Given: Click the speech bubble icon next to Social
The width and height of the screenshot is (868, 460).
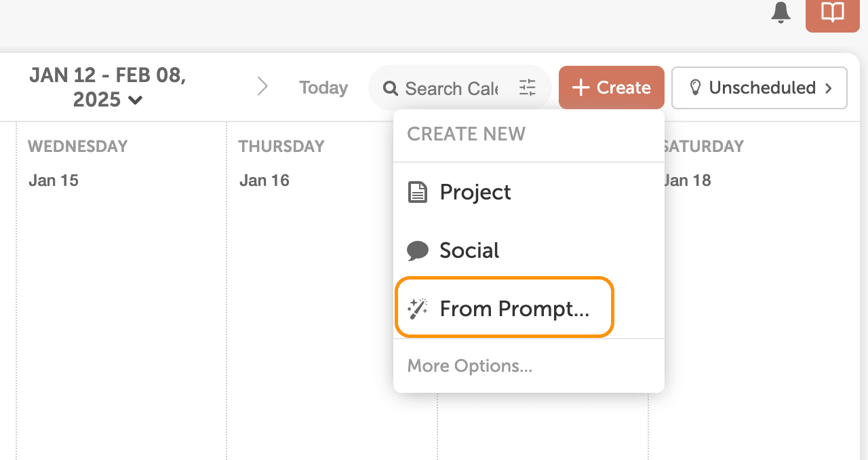Looking at the screenshot, I should pos(418,250).
